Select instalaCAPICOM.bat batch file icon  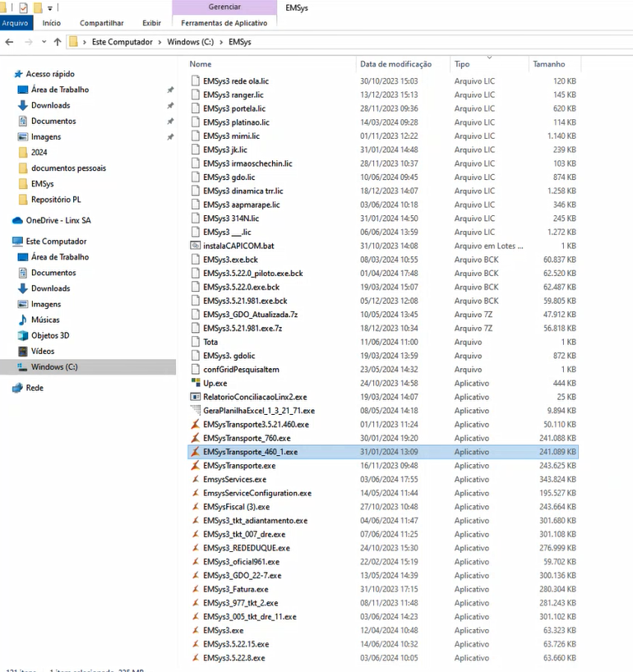tap(196, 246)
